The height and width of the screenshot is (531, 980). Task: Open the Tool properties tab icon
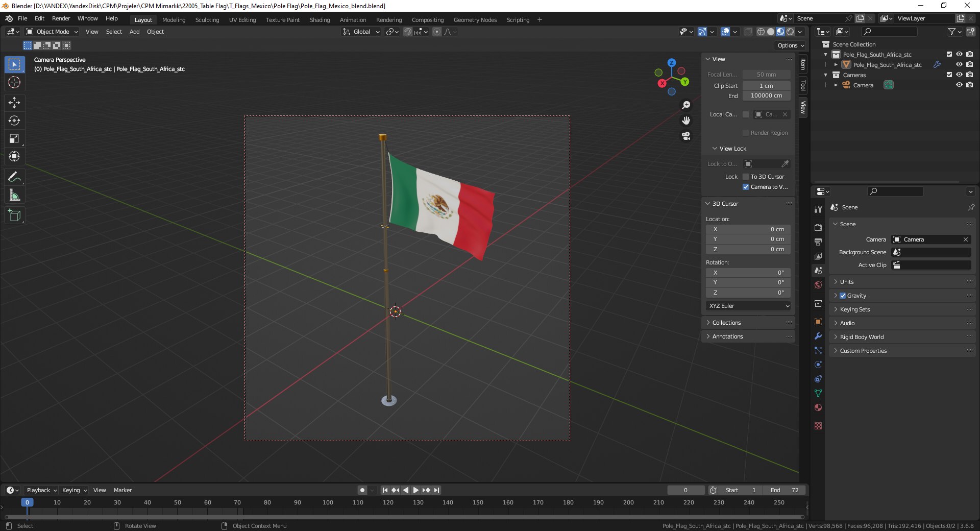(818, 209)
